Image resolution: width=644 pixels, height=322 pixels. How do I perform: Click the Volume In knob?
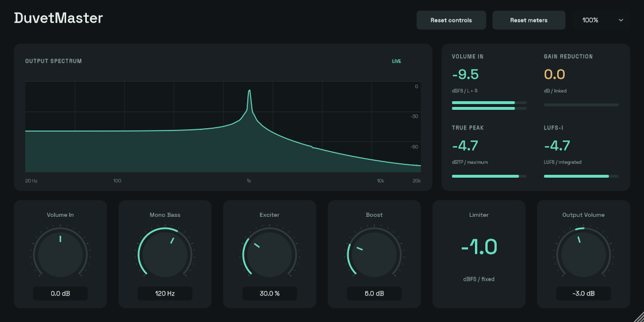(60, 254)
